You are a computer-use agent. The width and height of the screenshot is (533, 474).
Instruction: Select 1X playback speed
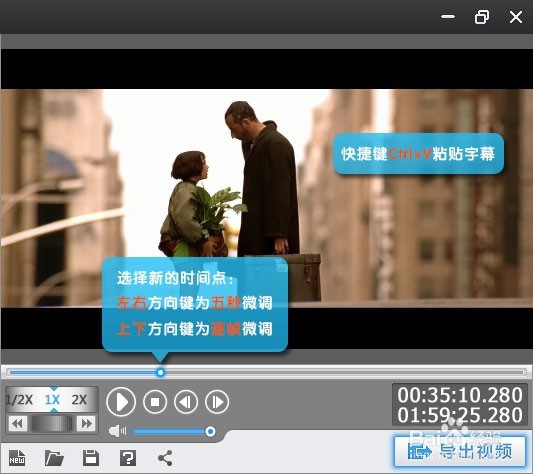tap(52, 400)
